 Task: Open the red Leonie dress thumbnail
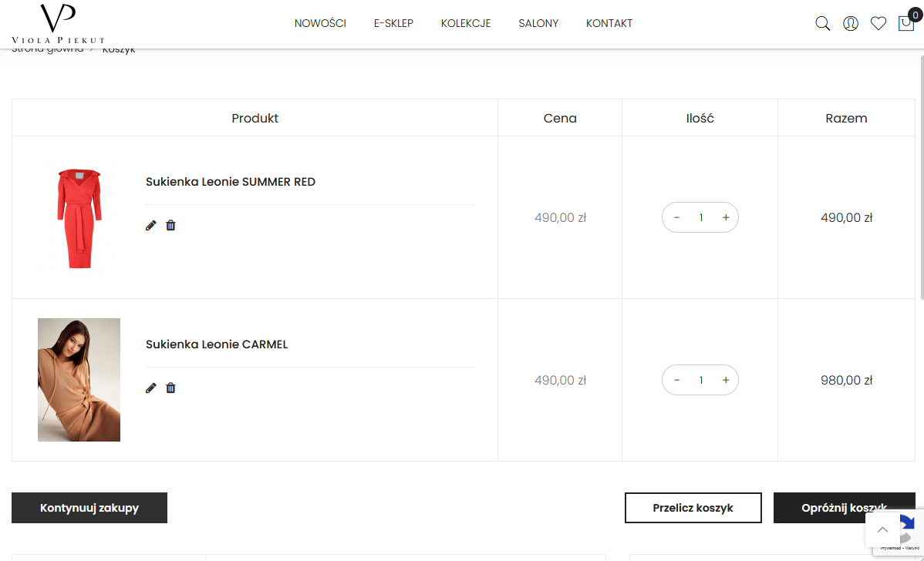[79, 217]
